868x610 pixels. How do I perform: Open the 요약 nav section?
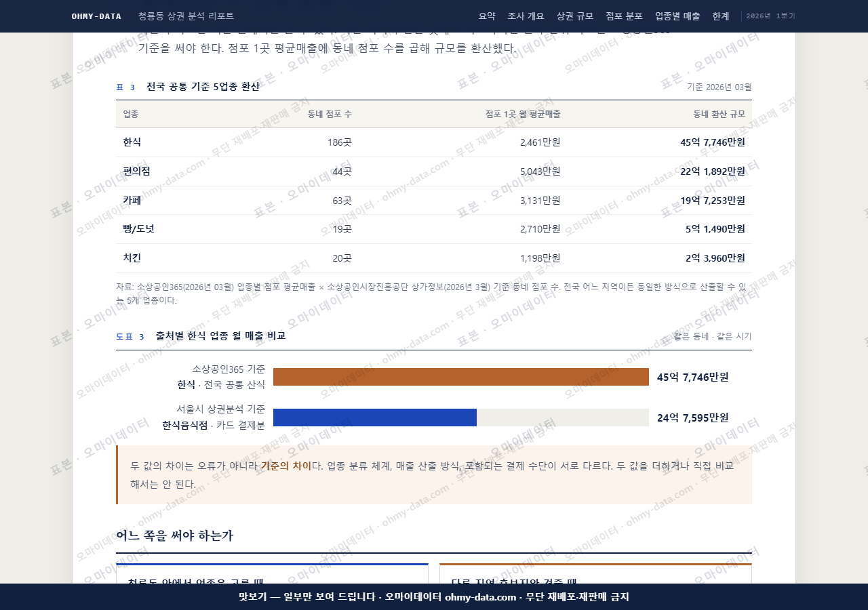click(487, 16)
